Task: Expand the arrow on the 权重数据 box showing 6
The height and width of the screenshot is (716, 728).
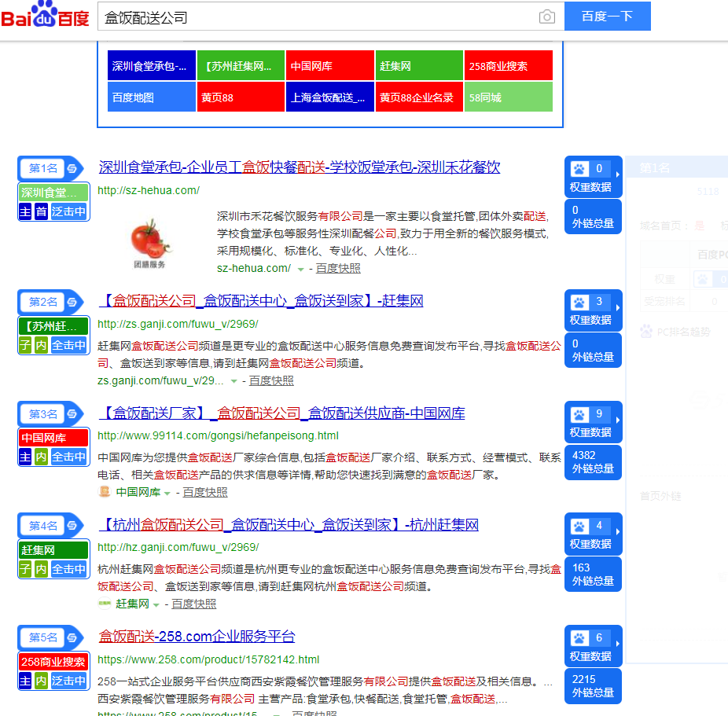Action: (x=617, y=644)
